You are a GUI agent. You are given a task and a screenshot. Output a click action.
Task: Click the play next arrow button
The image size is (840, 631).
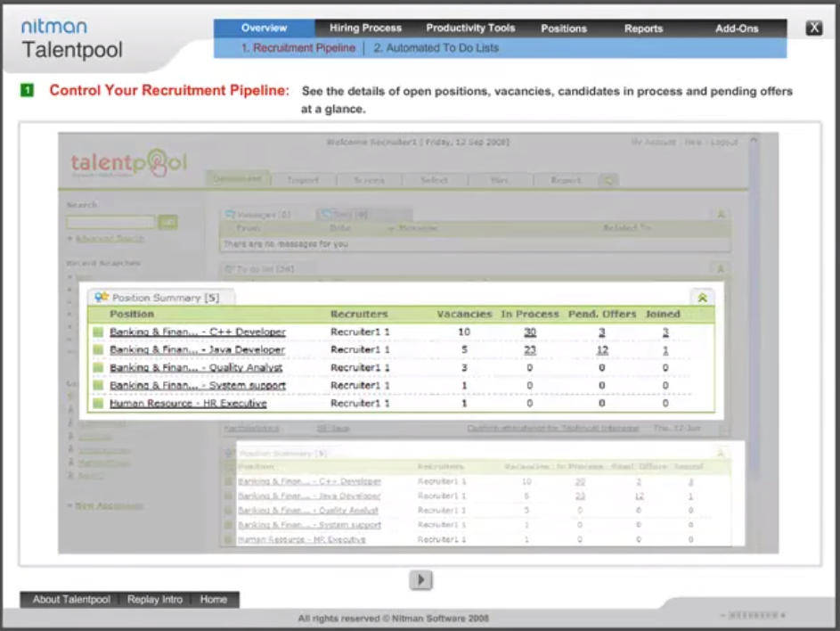coord(421,579)
